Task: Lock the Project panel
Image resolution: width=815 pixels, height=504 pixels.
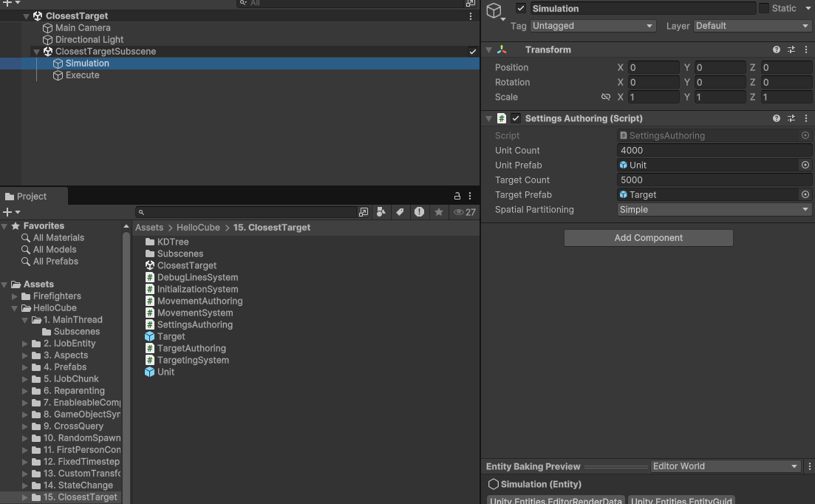Action: pyautogui.click(x=457, y=196)
